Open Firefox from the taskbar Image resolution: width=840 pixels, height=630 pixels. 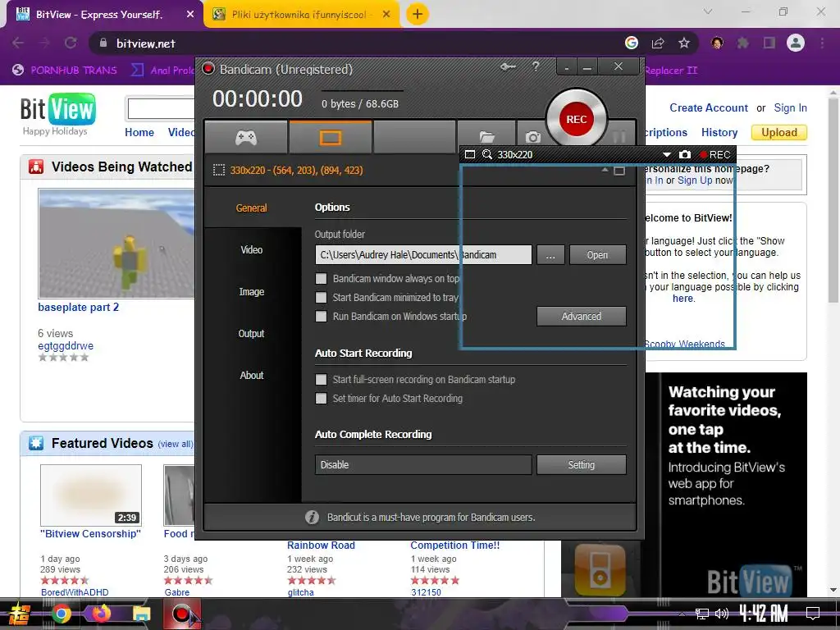[101, 614]
